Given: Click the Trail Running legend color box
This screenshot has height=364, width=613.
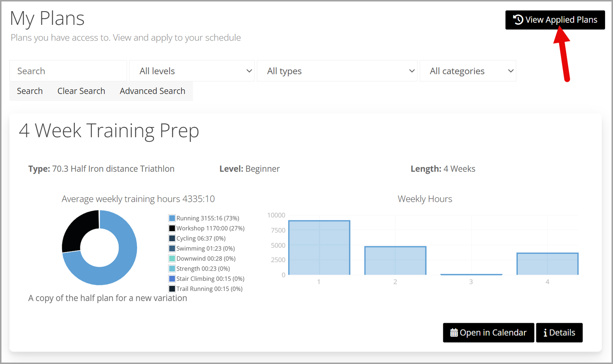Looking at the screenshot, I should point(172,289).
